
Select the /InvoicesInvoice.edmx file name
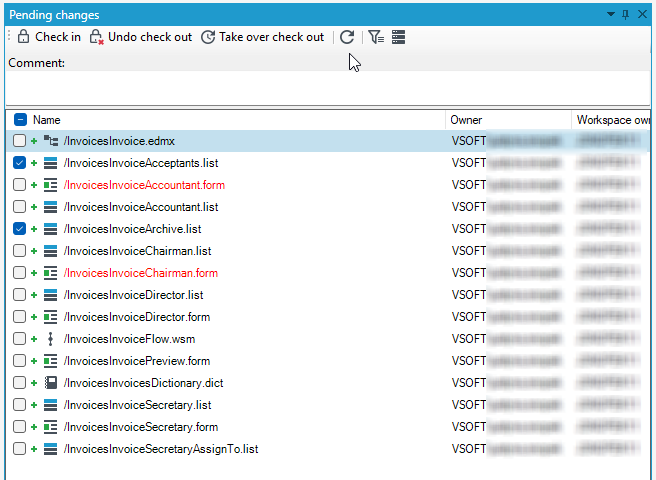119,141
